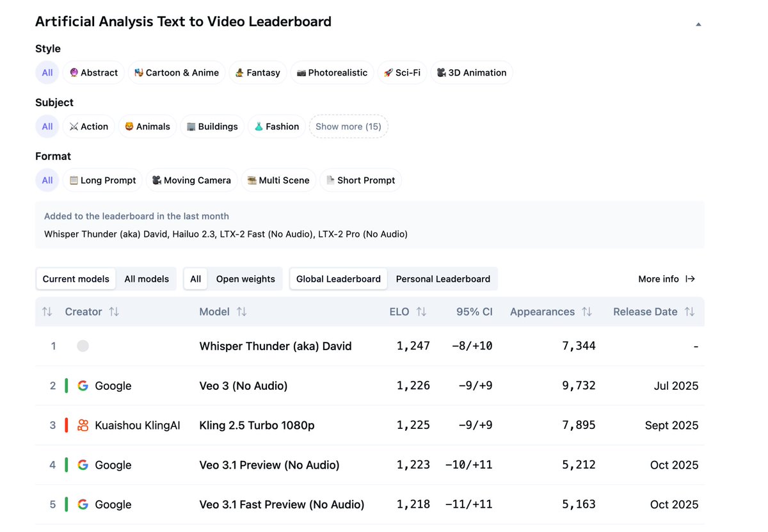Toggle the Animals subject filter

click(147, 126)
